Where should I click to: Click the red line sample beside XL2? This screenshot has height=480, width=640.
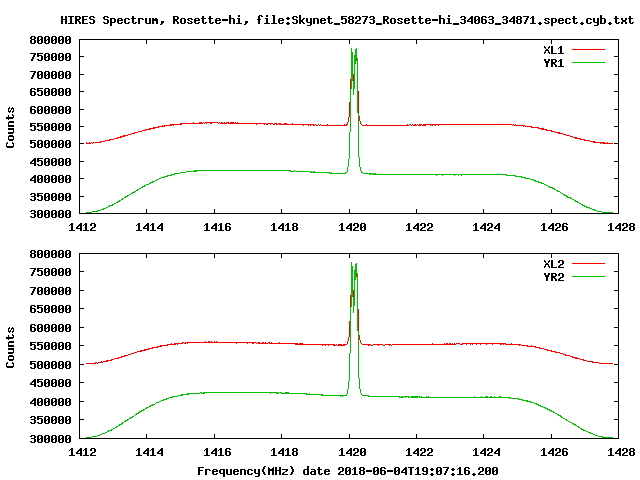[588, 264]
